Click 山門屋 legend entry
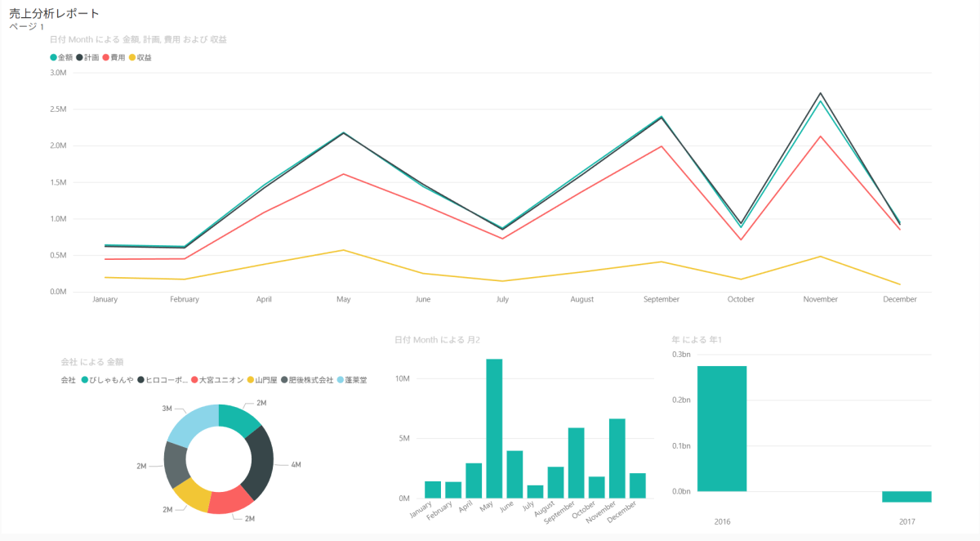Screen dimensions: 980x541 coord(265,380)
